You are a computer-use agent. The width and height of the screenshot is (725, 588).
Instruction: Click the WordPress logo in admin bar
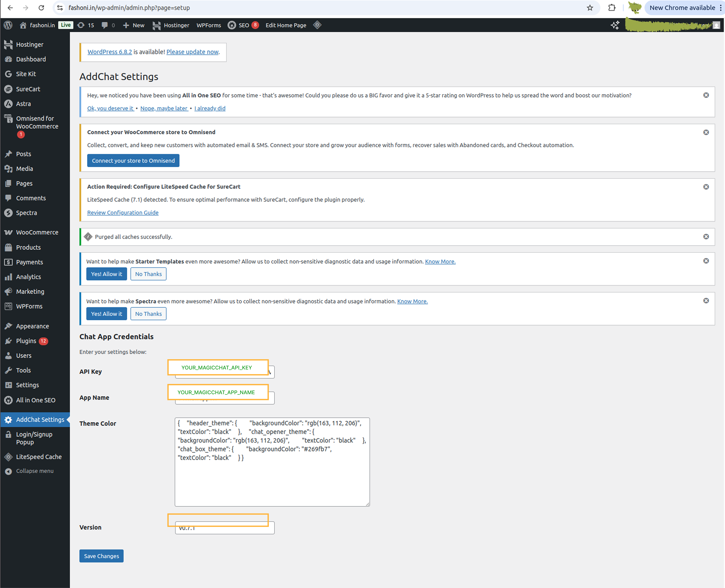tap(8, 25)
